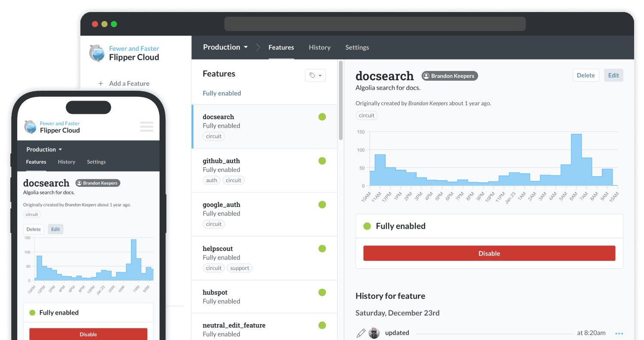
Task: Open the Settings tab
Action: 357,47
